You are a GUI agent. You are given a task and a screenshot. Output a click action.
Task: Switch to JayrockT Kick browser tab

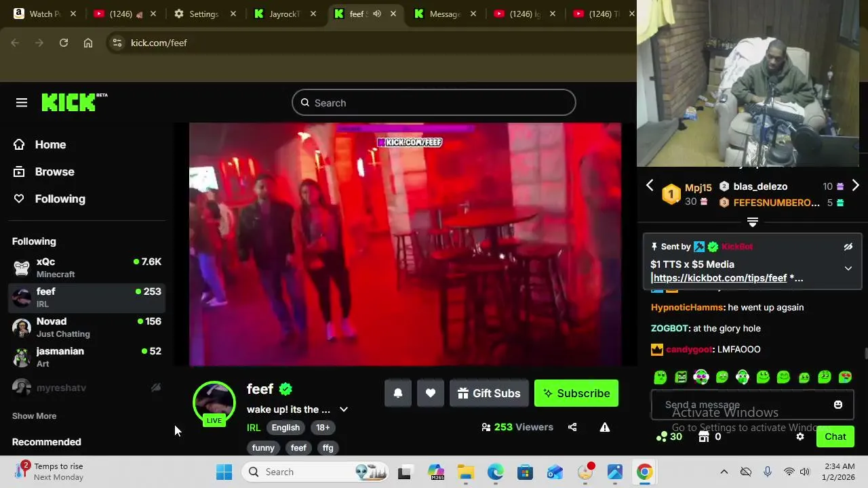coord(285,14)
